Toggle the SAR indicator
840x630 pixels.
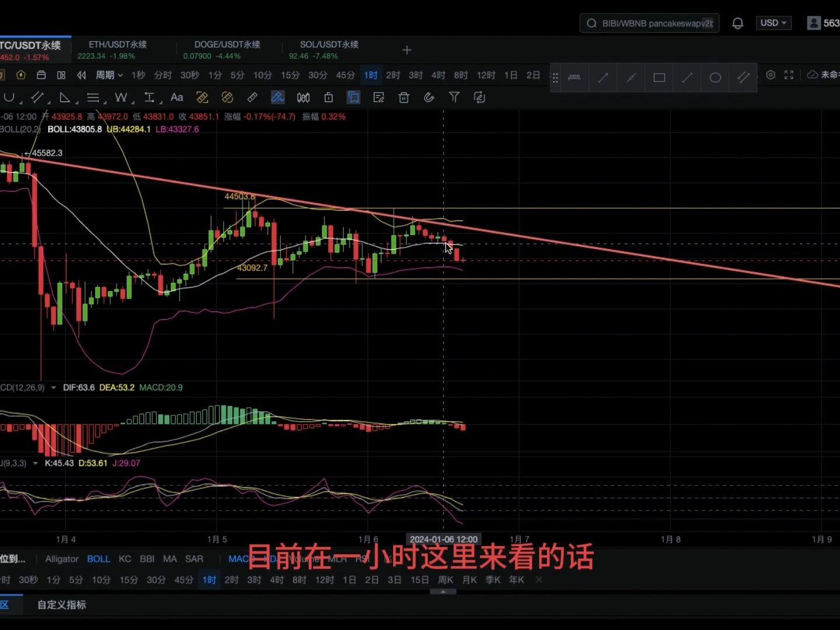pyautogui.click(x=194, y=559)
